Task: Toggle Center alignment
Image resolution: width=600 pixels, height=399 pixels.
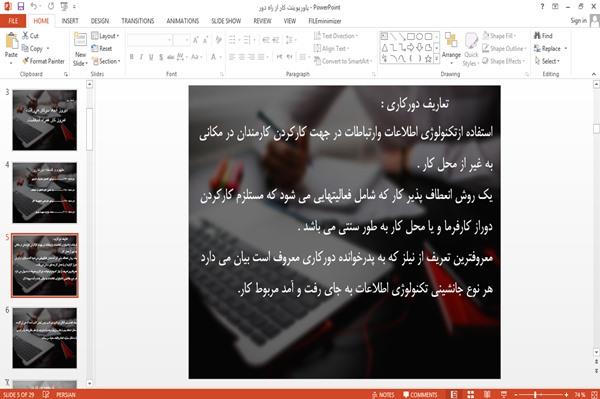Action: [x=241, y=57]
